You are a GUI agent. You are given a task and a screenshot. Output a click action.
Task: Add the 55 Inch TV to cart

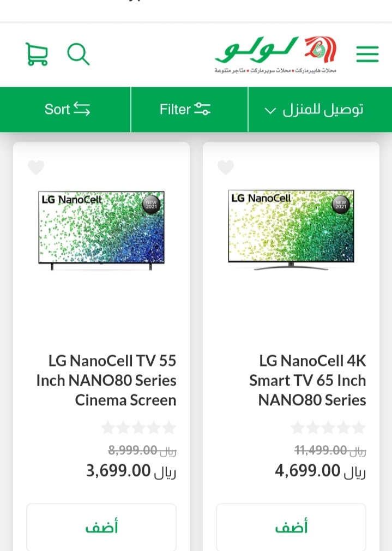[101, 527]
